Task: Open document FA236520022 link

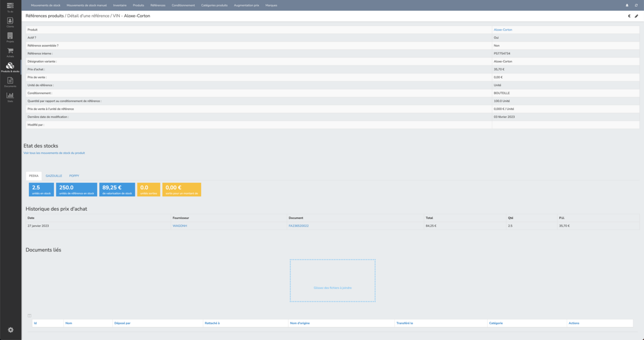Action: click(x=298, y=226)
